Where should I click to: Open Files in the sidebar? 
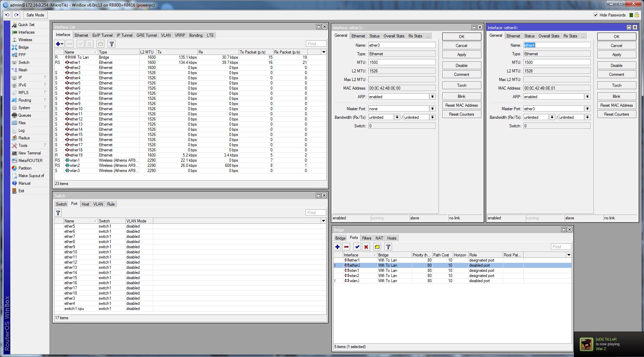pyautogui.click(x=22, y=123)
